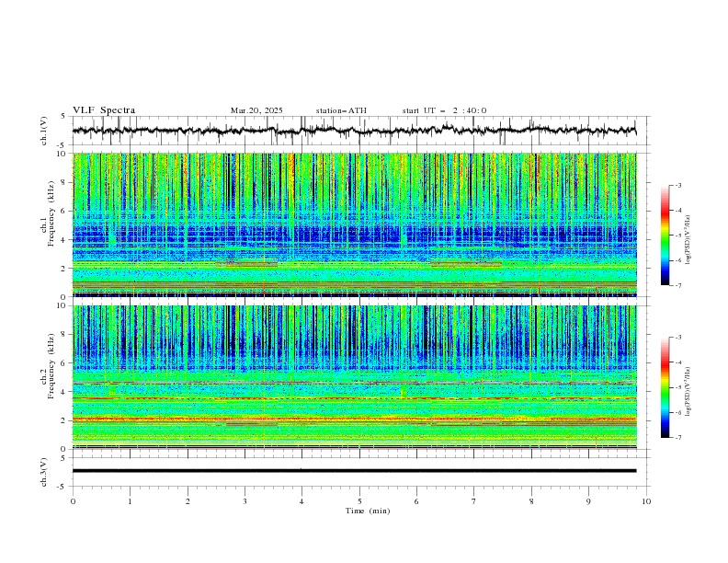Click the ch.3 flat black voltage trace
The width and height of the screenshot is (728, 563).
pyautogui.click(x=354, y=471)
